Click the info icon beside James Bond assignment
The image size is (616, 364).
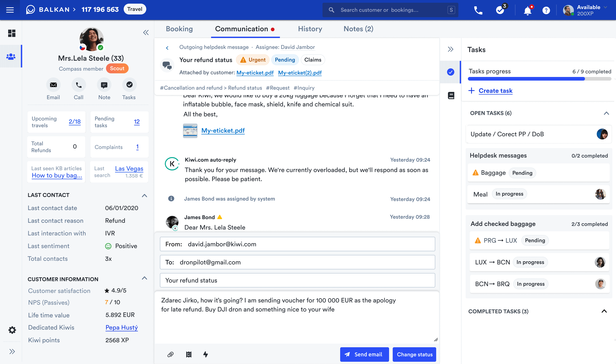click(x=171, y=199)
